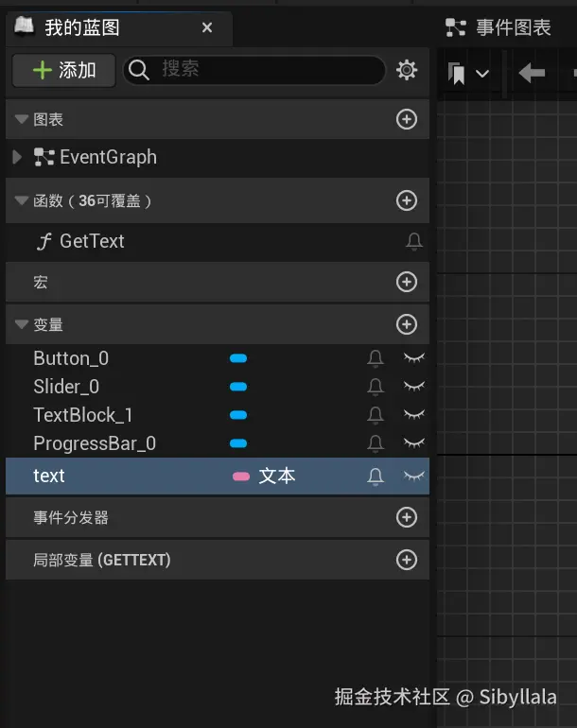Click the pink type pill of text variable
This screenshot has width=577, height=728.
click(x=241, y=477)
